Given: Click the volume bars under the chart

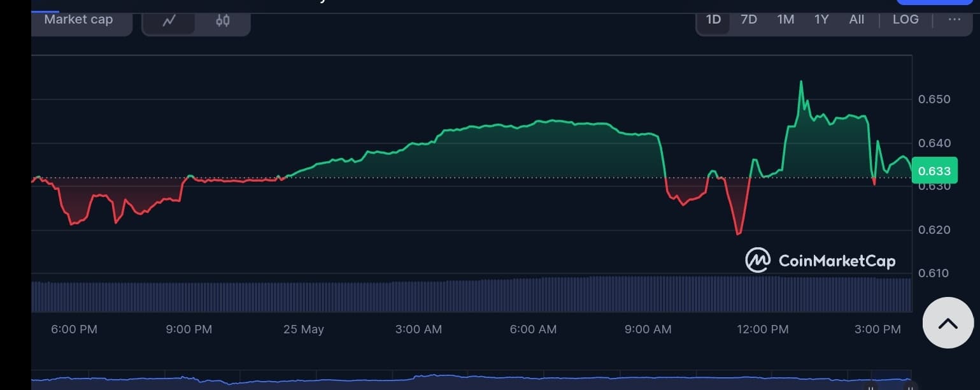Looking at the screenshot, I should pyautogui.click(x=471, y=294).
